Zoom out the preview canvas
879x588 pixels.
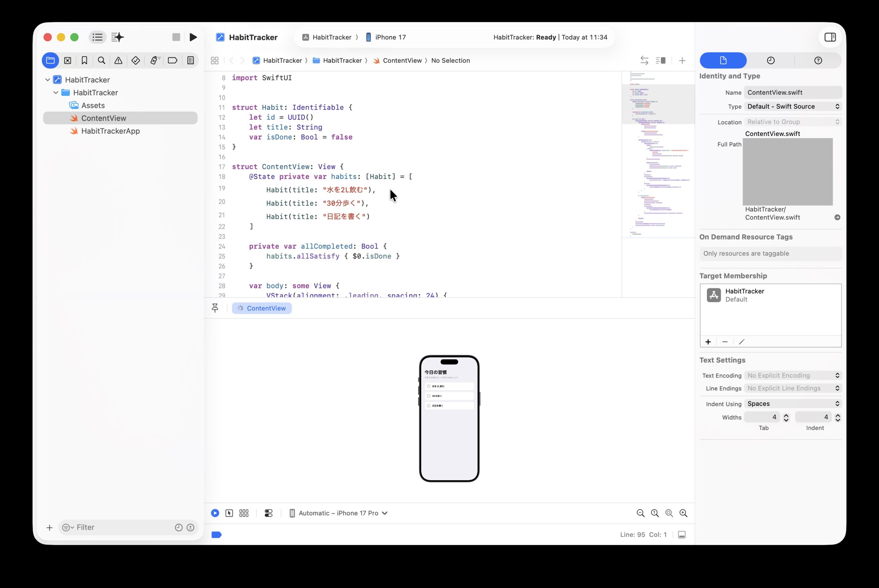(x=640, y=513)
